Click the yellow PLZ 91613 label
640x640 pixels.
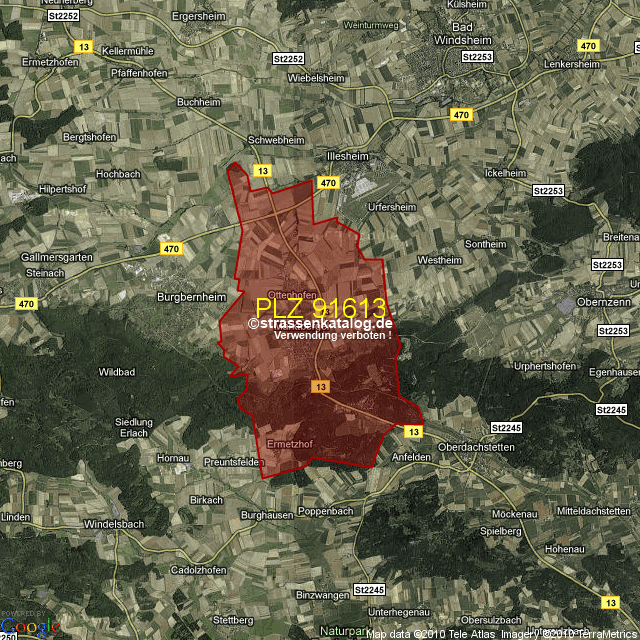click(x=320, y=308)
